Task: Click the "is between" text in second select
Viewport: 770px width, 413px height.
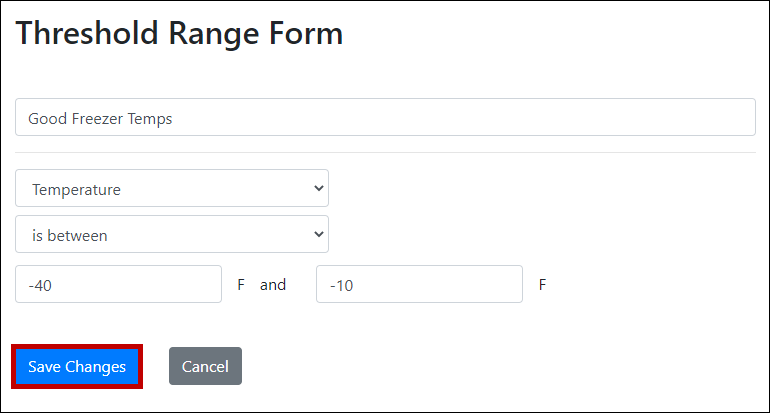Action: click(x=69, y=235)
